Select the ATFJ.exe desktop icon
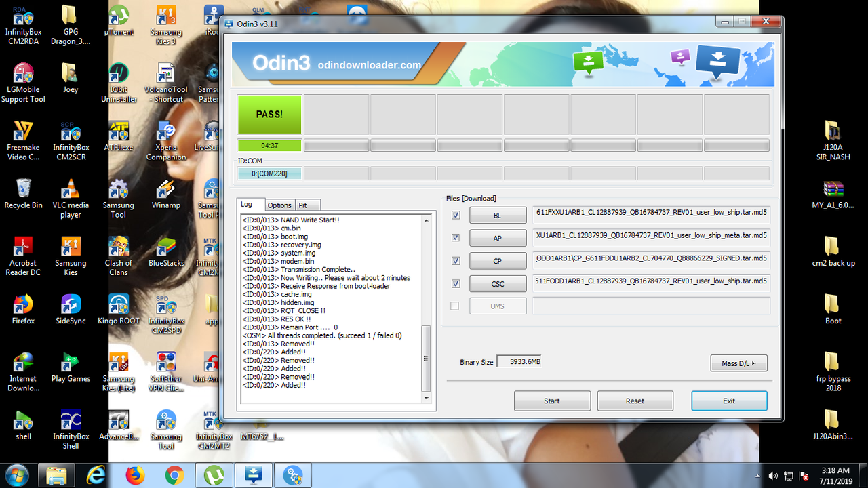 pyautogui.click(x=119, y=136)
